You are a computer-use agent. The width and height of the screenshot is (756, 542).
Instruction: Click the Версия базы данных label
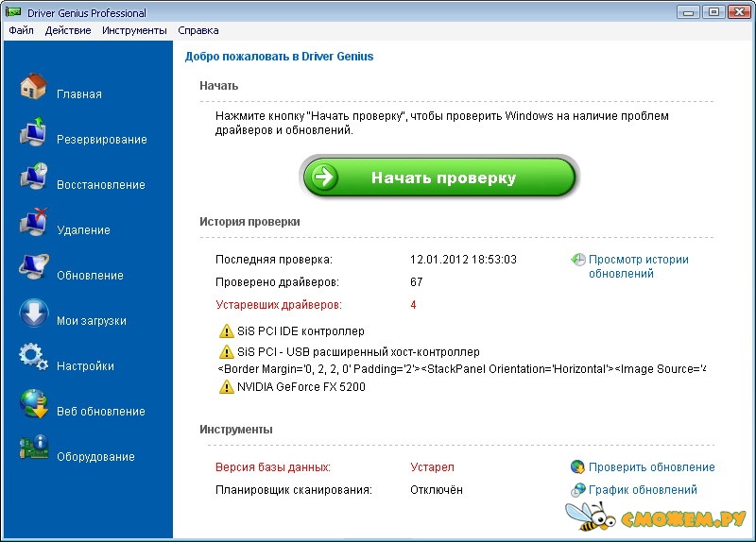coord(273,466)
